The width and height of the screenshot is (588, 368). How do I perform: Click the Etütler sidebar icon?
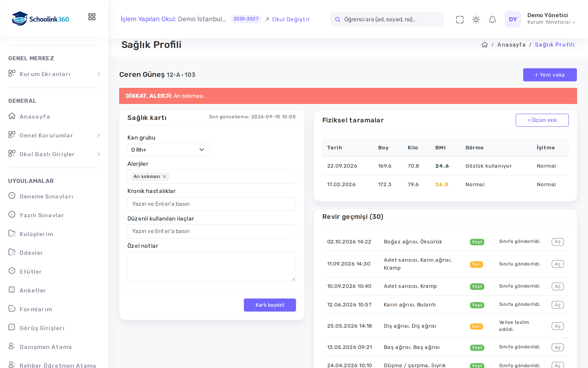coord(12,271)
